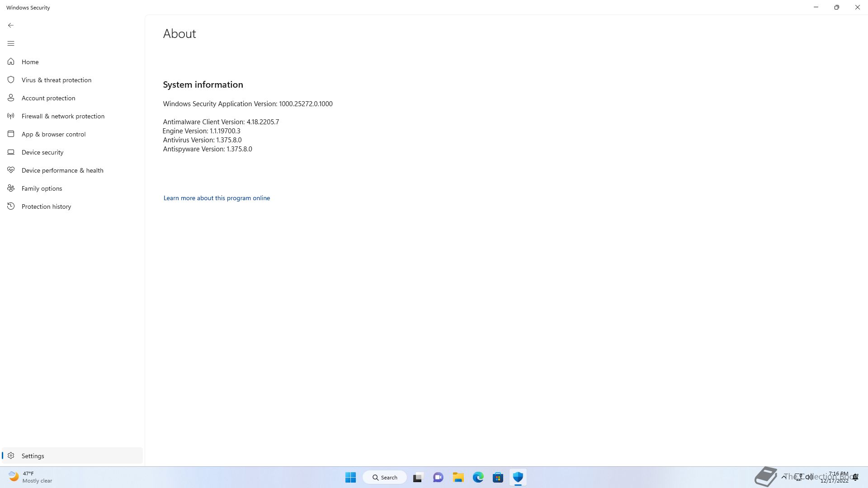Open Microsoft Store from the taskbar
868x488 pixels.
click(498, 477)
